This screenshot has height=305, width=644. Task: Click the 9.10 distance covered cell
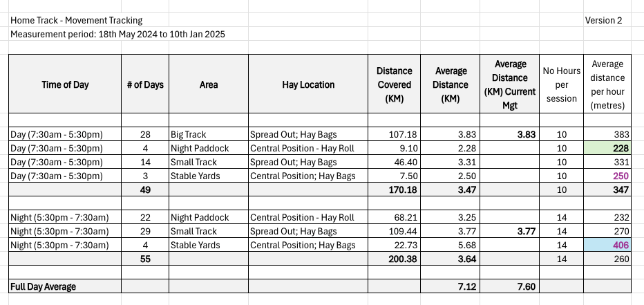click(x=395, y=148)
